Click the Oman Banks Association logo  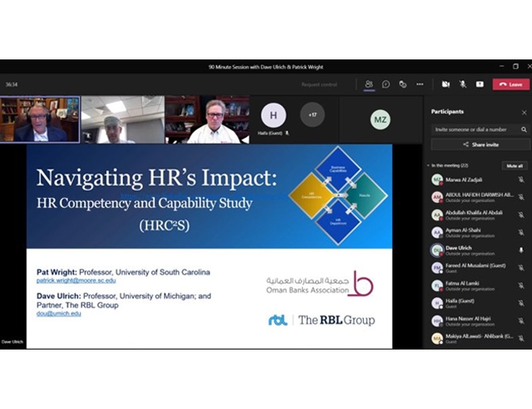[320, 285]
